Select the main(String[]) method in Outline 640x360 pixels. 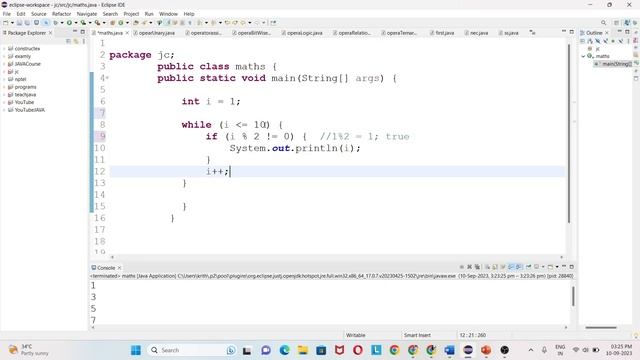(613, 64)
